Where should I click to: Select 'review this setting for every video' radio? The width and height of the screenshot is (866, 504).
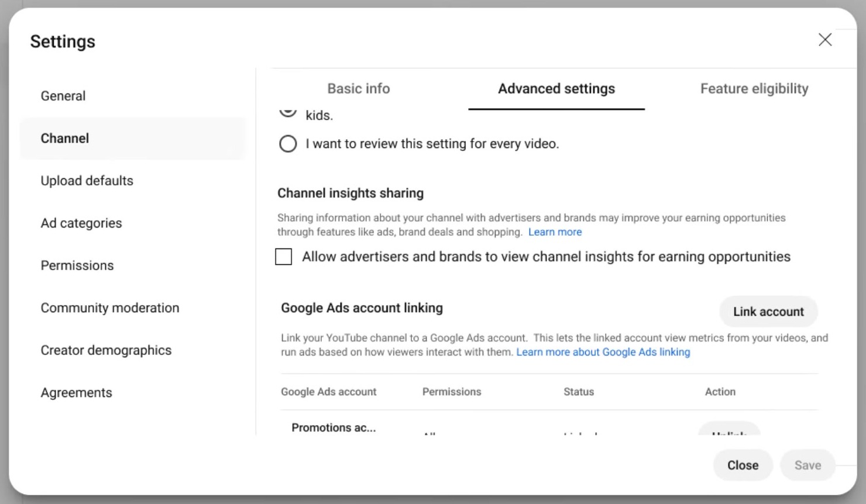288,144
